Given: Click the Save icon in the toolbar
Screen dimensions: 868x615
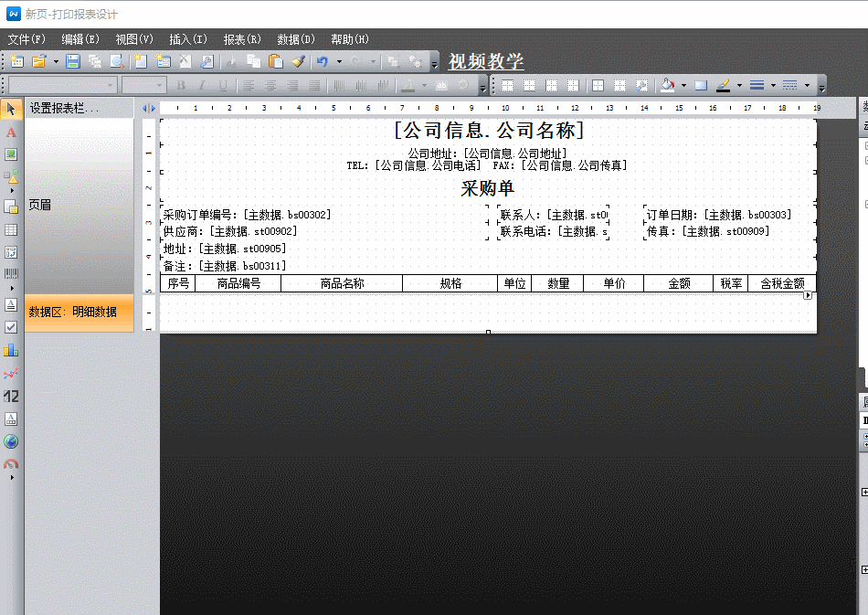Looking at the screenshot, I should [73, 61].
